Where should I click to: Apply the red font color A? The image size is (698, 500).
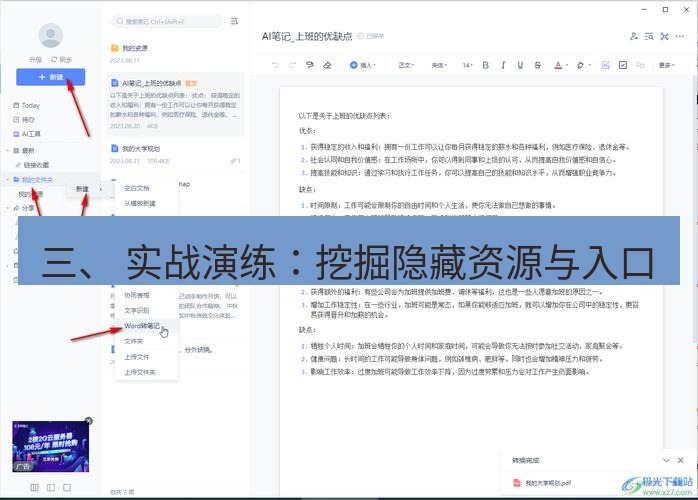[x=558, y=65]
